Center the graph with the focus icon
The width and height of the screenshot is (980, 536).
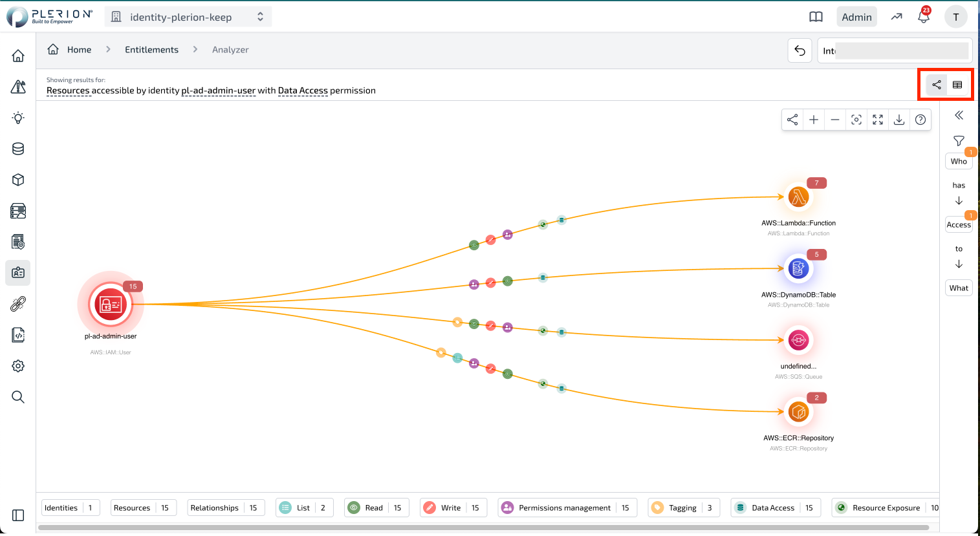tap(856, 120)
